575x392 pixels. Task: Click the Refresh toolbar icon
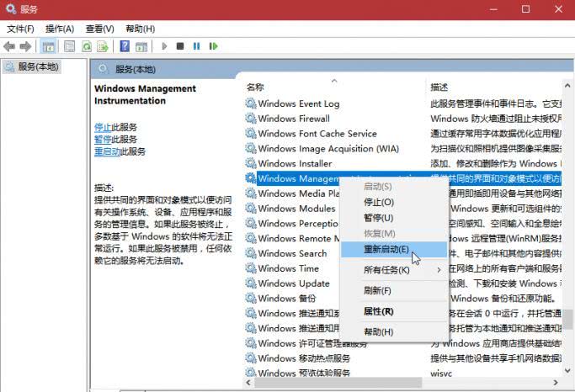click(87, 46)
